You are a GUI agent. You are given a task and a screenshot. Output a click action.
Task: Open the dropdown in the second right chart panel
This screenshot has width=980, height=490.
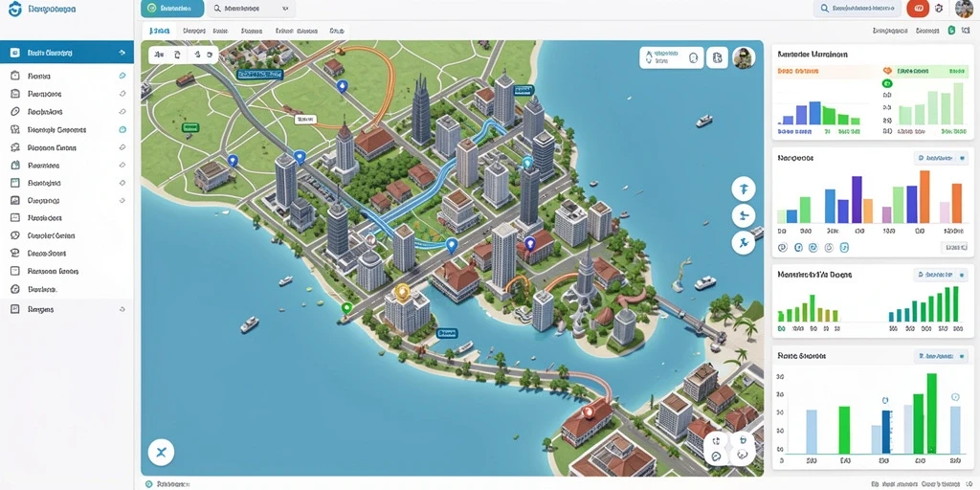click(x=940, y=159)
